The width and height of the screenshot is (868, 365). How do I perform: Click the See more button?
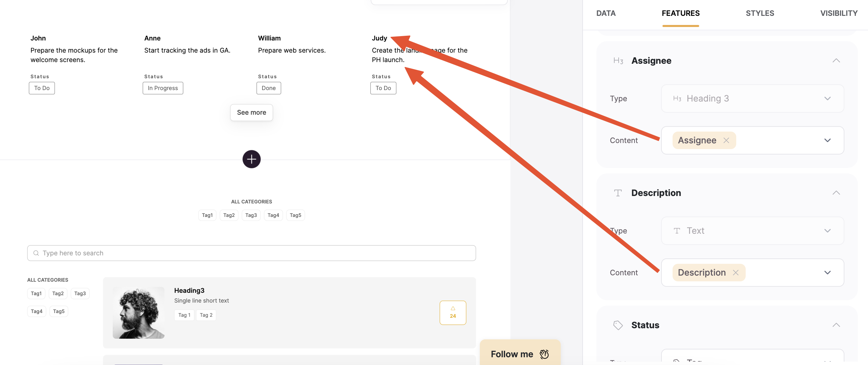[251, 112]
